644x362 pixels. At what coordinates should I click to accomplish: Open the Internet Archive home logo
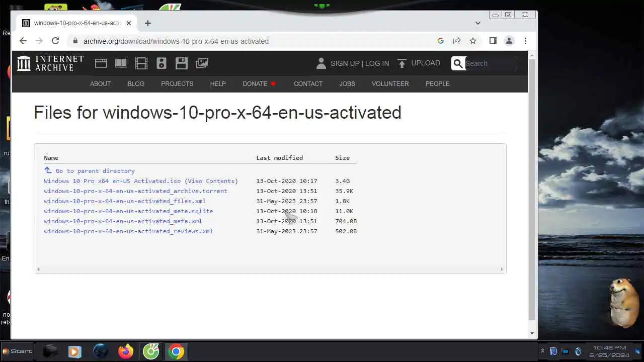pyautogui.click(x=50, y=63)
